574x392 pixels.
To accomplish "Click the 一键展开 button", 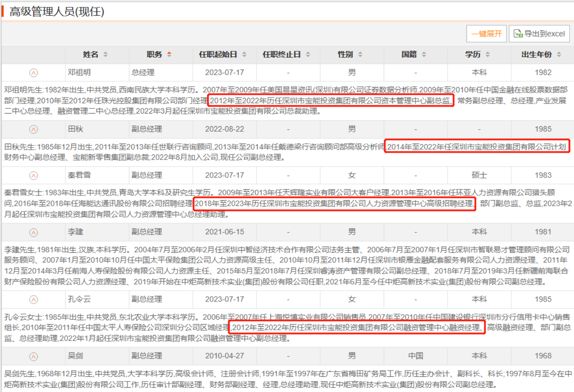I will pos(486,34).
